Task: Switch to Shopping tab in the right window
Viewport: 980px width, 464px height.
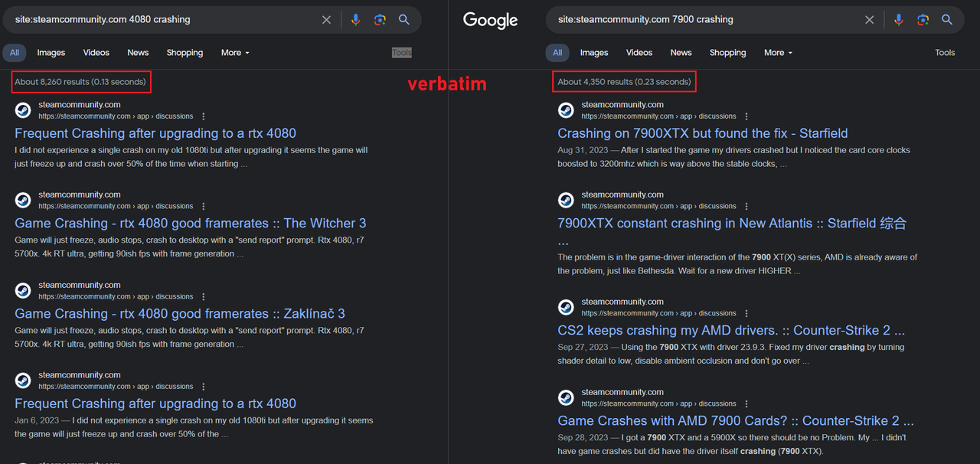Action: [x=727, y=53]
